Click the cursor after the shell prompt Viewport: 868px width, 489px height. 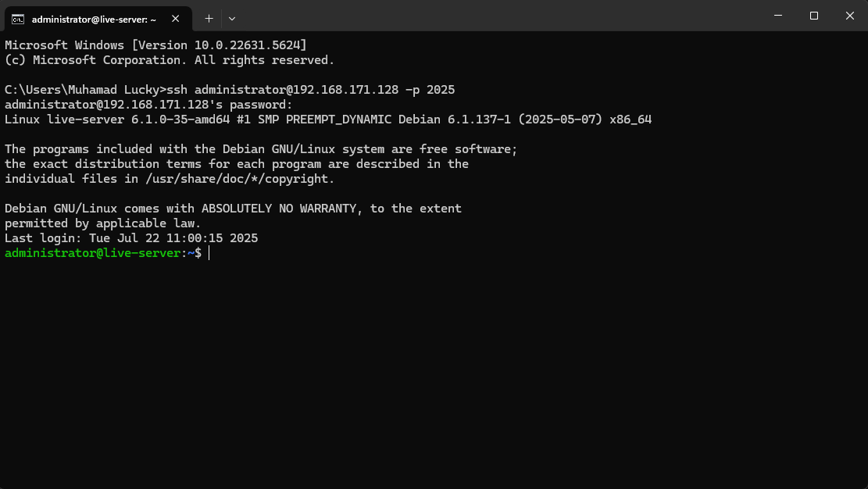tap(209, 253)
